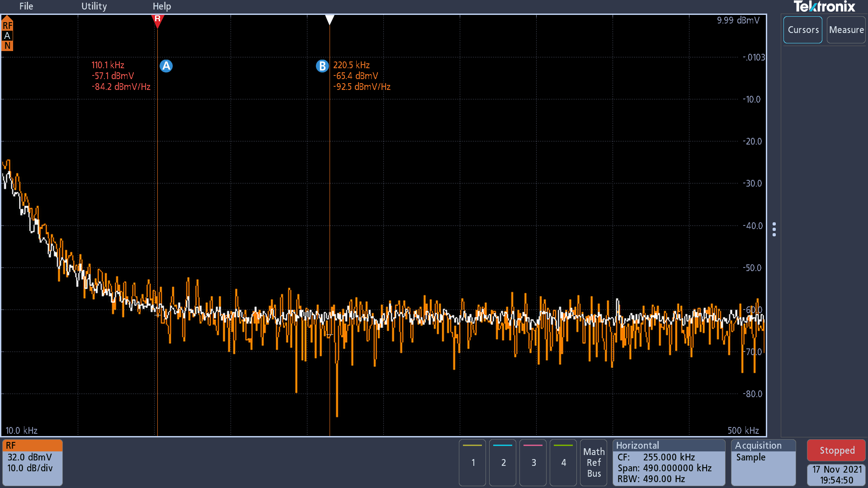Screen dimensions: 868x488
Task: Select the RF trace handle badge
Action: click(7, 24)
